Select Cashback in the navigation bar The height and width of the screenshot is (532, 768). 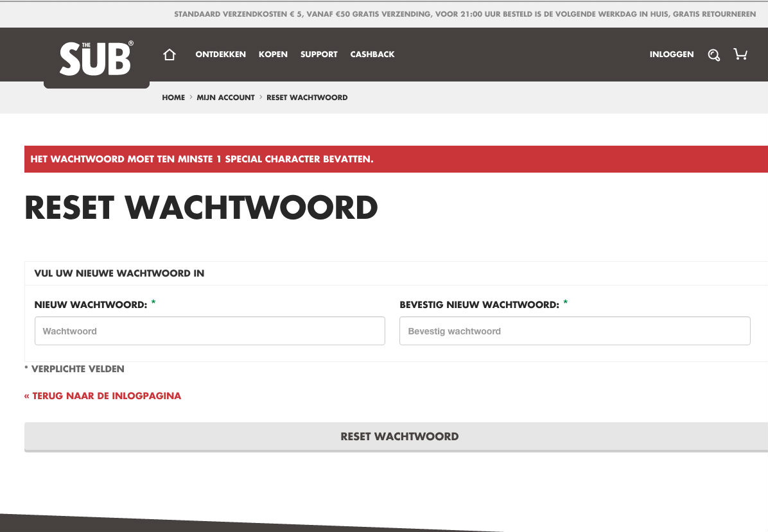[372, 55]
